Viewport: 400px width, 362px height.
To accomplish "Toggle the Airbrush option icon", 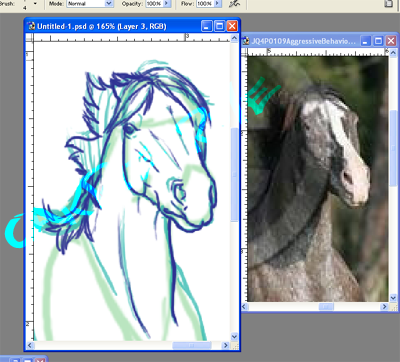I will (235, 4).
